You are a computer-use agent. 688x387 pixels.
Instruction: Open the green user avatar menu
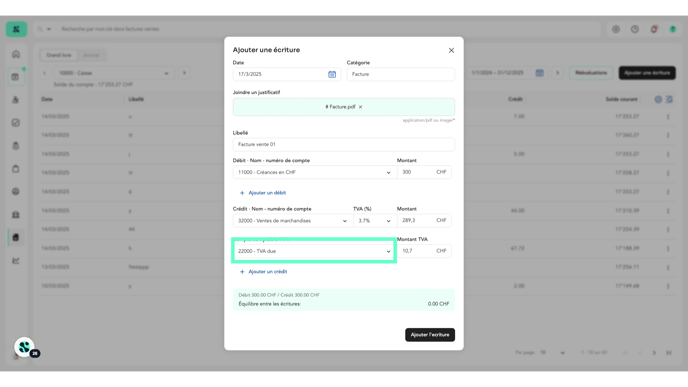[x=673, y=29]
